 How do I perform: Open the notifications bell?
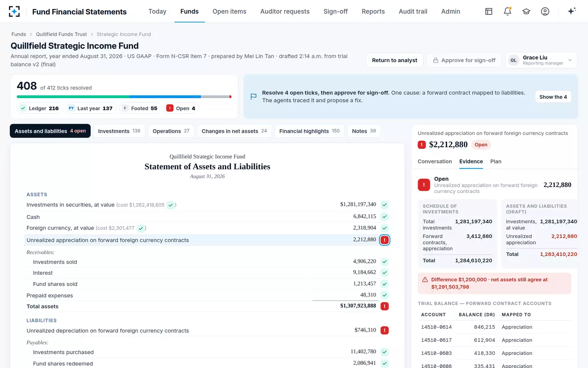[508, 11]
